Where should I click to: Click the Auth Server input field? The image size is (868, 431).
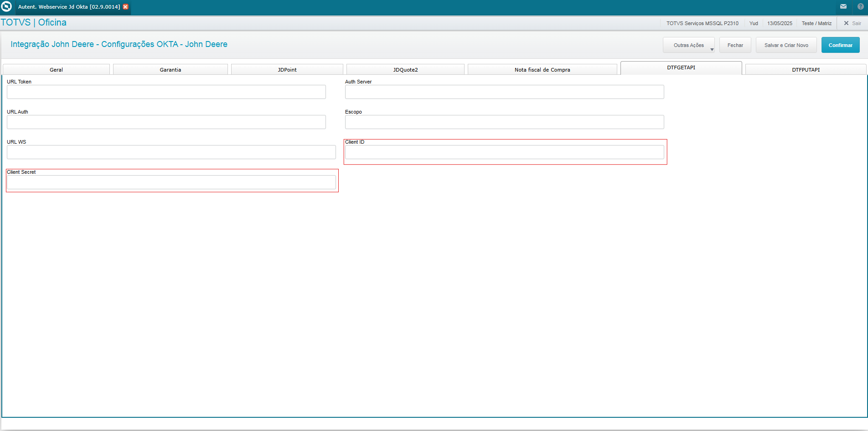505,92
